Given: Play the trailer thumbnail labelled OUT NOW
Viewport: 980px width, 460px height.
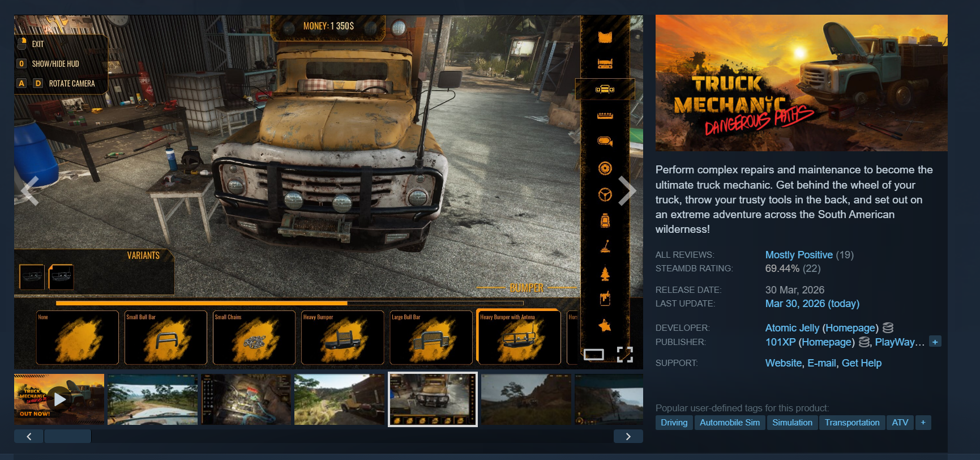Looking at the screenshot, I should point(59,399).
